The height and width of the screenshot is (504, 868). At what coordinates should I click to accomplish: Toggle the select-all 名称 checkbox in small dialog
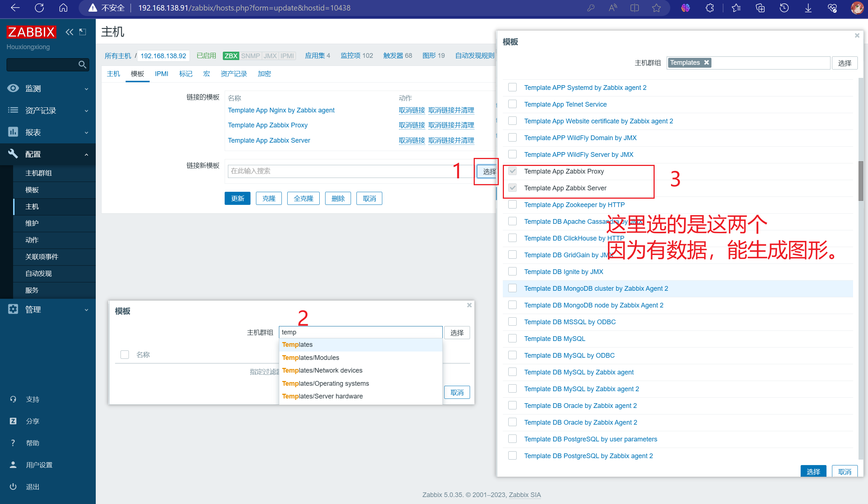point(125,354)
